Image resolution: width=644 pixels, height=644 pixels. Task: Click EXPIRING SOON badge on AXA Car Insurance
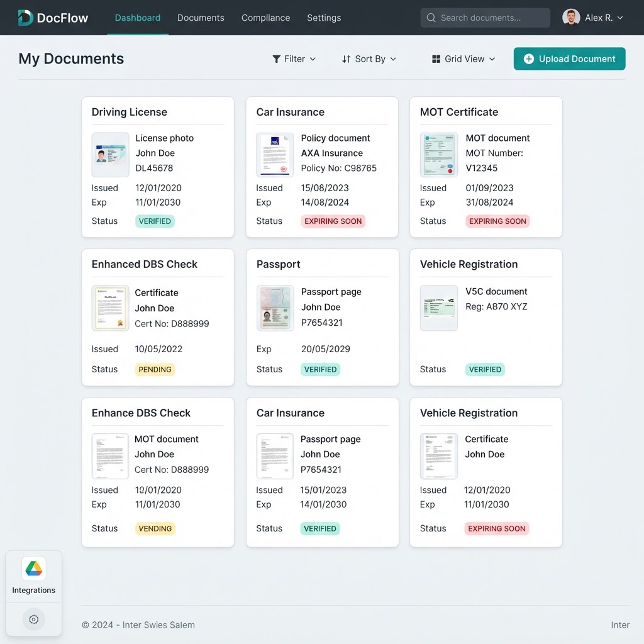(333, 221)
